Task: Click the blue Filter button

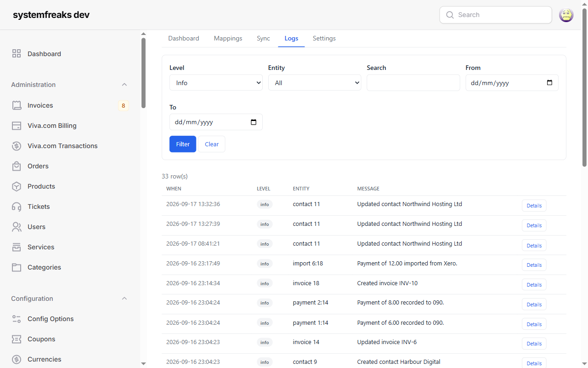Action: [x=183, y=144]
